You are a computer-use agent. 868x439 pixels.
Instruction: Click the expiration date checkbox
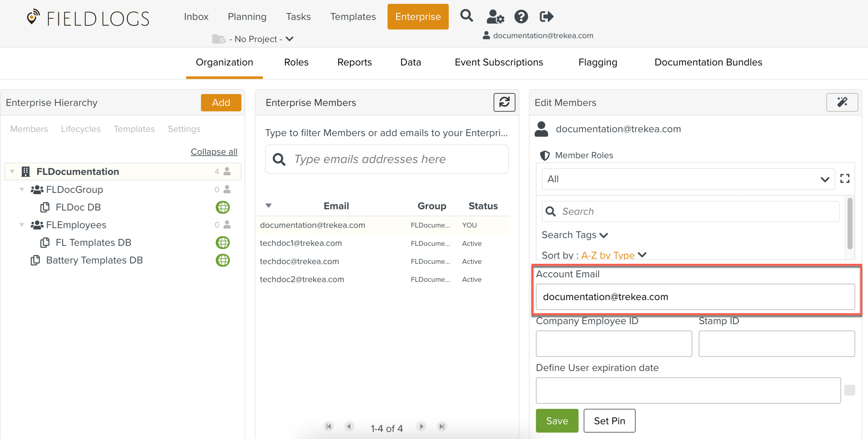[849, 390]
